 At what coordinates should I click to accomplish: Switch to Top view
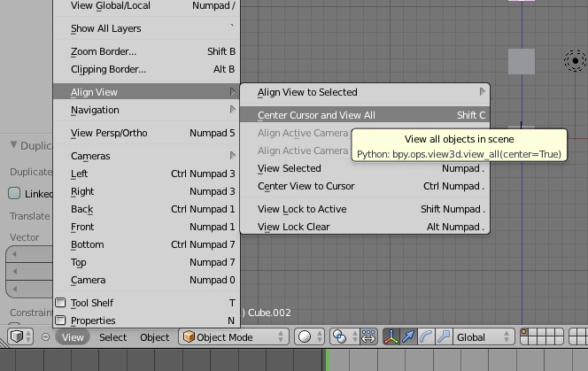(146, 262)
